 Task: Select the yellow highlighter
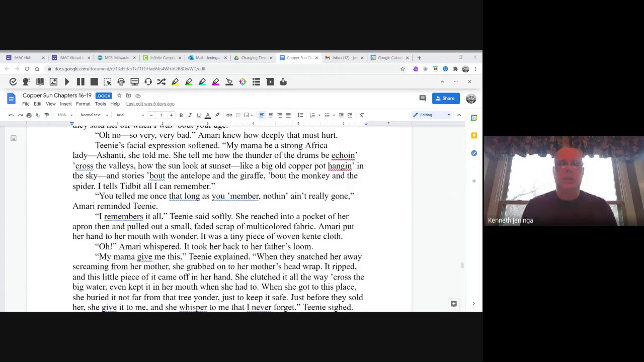click(175, 82)
